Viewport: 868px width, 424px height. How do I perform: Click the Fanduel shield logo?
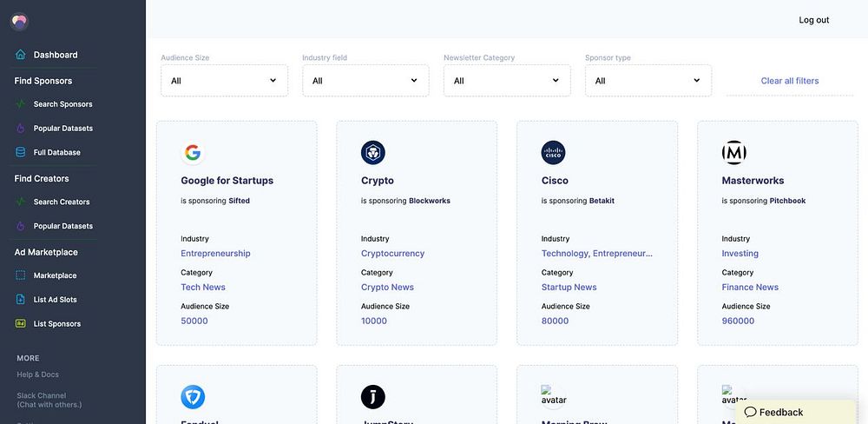(x=193, y=397)
